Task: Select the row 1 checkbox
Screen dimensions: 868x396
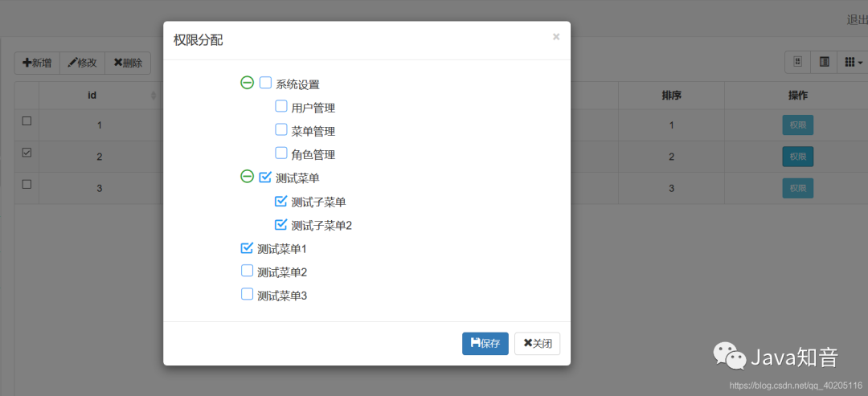Action: pyautogui.click(x=27, y=121)
